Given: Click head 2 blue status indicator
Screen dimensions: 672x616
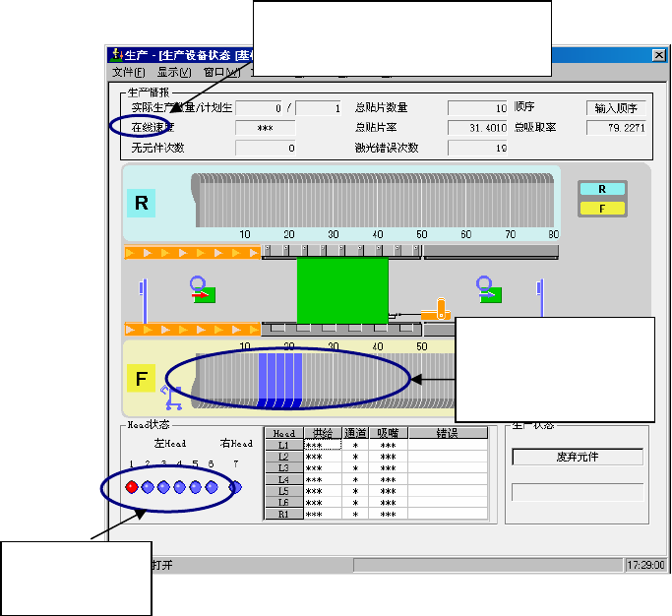Looking at the screenshot, I should 148,487.
